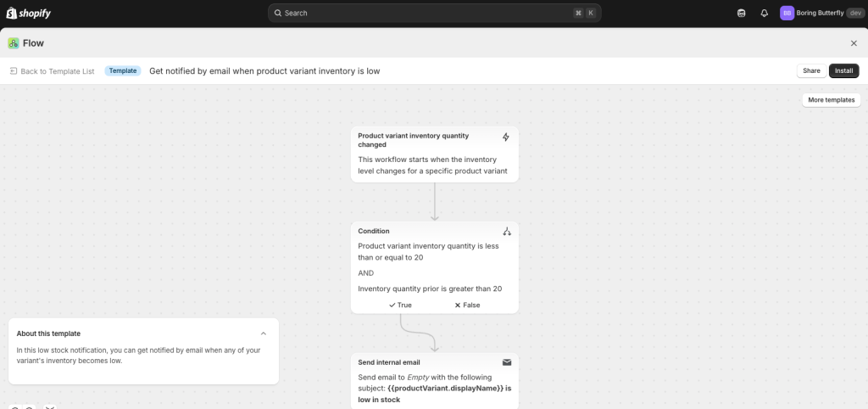Viewport: 868px width, 409px height.
Task: Click Back to Template List
Action: point(52,71)
